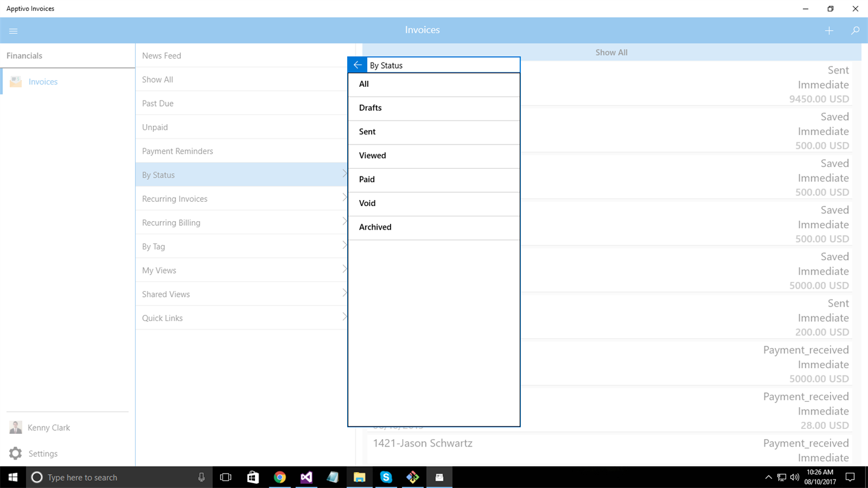Screen dimensions: 868x488
Task: Click Kenny Clark's profile avatar
Action: pyautogui.click(x=16, y=427)
